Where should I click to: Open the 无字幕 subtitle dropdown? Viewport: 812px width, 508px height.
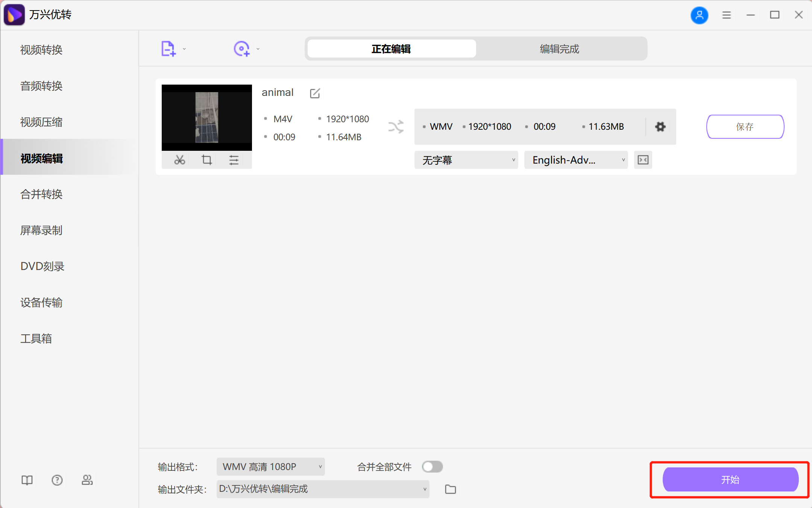466,160
